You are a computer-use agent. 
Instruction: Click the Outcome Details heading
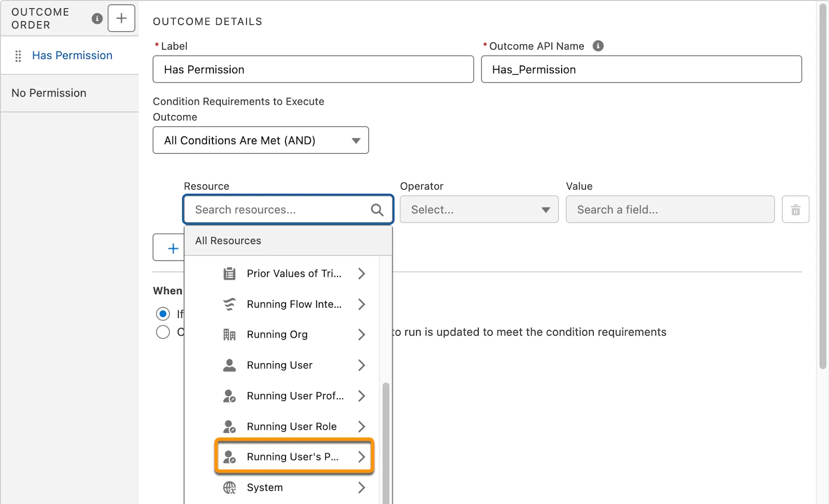207,22
